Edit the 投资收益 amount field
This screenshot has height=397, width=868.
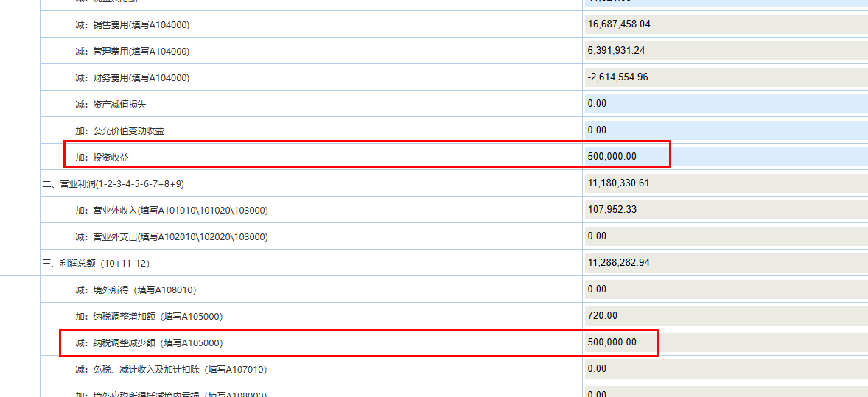(x=726, y=156)
